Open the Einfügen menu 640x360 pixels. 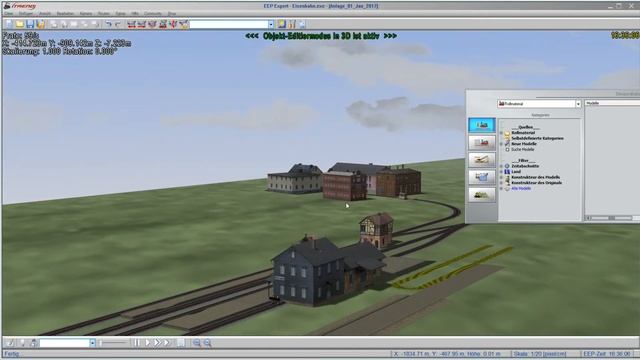pos(26,13)
